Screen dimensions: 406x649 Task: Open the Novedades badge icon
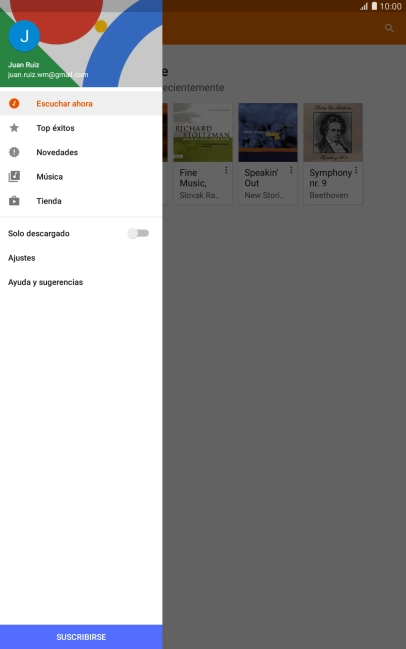[14, 152]
